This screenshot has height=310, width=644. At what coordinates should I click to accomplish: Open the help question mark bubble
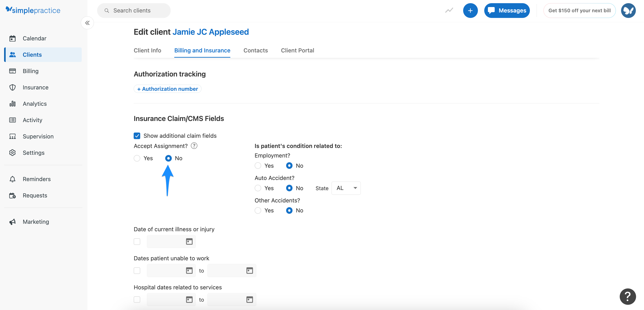click(x=627, y=297)
